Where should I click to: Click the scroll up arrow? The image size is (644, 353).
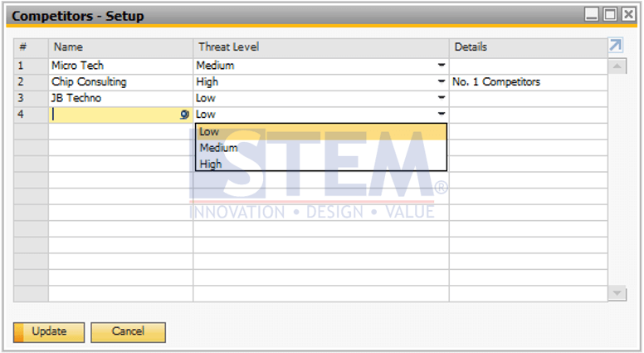[x=617, y=66]
